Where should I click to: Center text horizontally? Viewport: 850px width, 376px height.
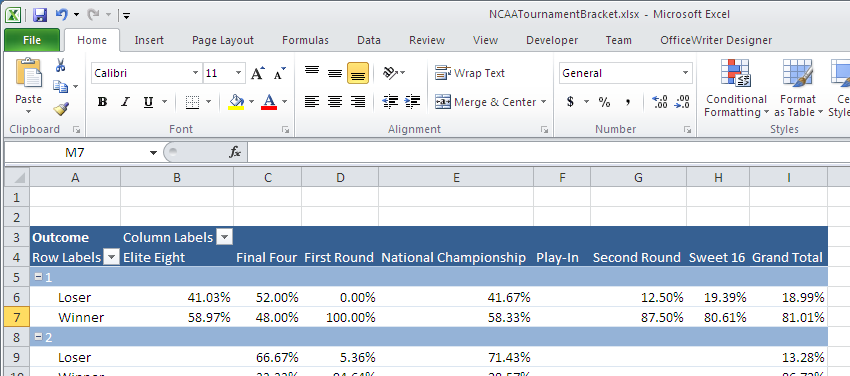click(335, 101)
